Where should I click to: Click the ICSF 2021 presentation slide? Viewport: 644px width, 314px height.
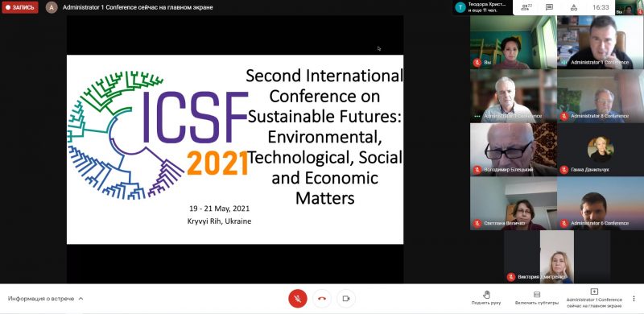pyautogui.click(x=235, y=150)
